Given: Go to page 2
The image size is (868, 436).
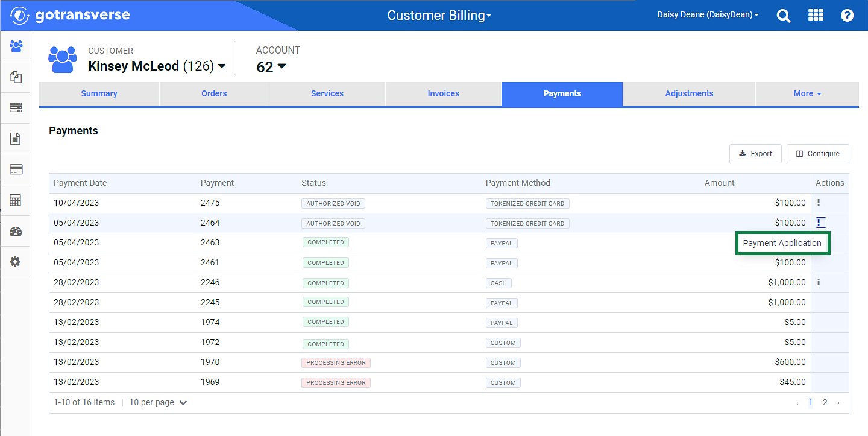Looking at the screenshot, I should (825, 402).
